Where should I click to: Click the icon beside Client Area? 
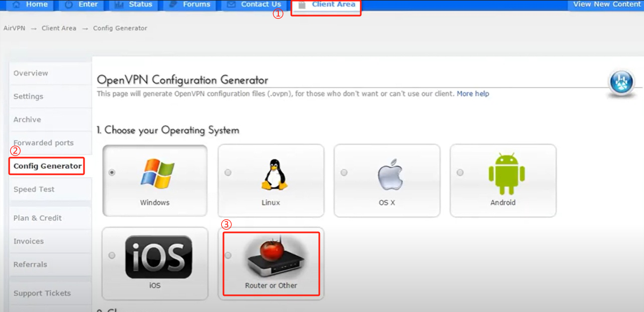tap(302, 5)
